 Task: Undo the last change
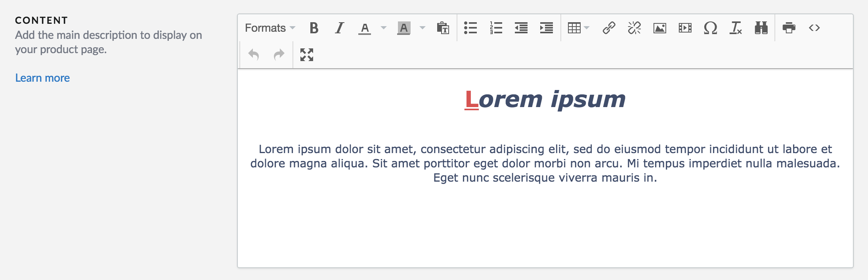point(254,55)
